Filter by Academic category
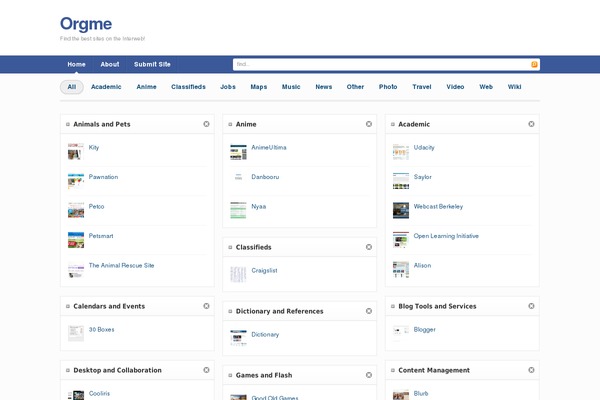The width and height of the screenshot is (600, 400). 106,87
